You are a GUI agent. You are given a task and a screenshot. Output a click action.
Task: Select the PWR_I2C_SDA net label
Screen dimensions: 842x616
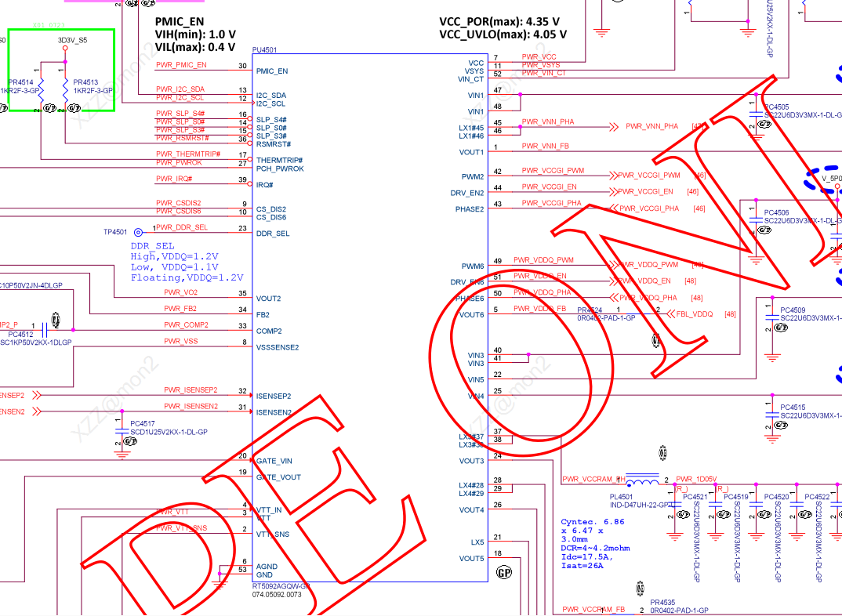coord(180,89)
